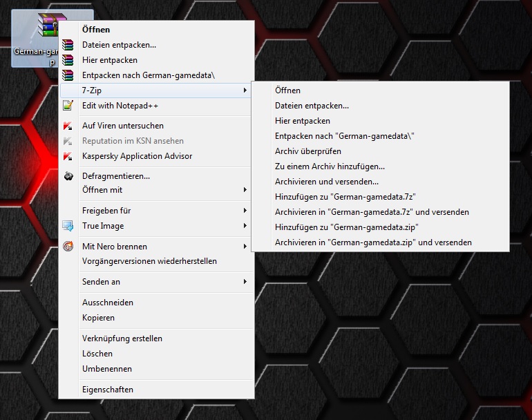This screenshot has height=420, width=532.
Task: Choose Edit with Notepad++
Action: click(x=156, y=106)
